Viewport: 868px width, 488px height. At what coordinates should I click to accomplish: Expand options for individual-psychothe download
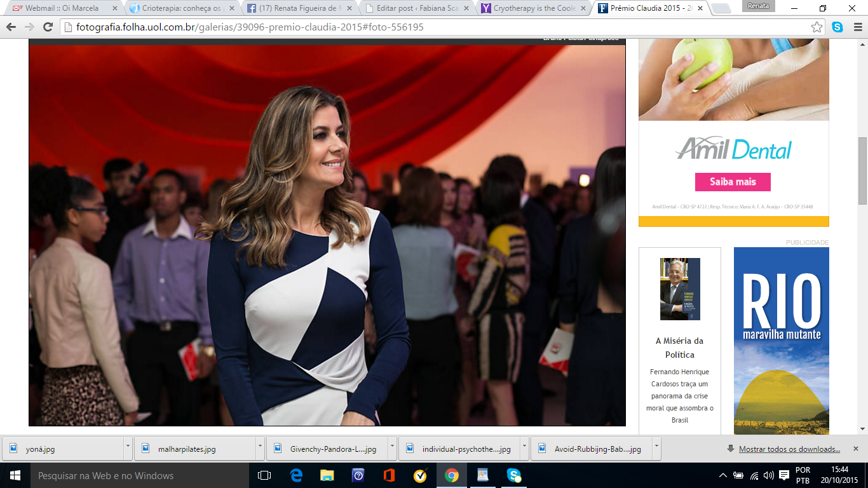pos(525,449)
